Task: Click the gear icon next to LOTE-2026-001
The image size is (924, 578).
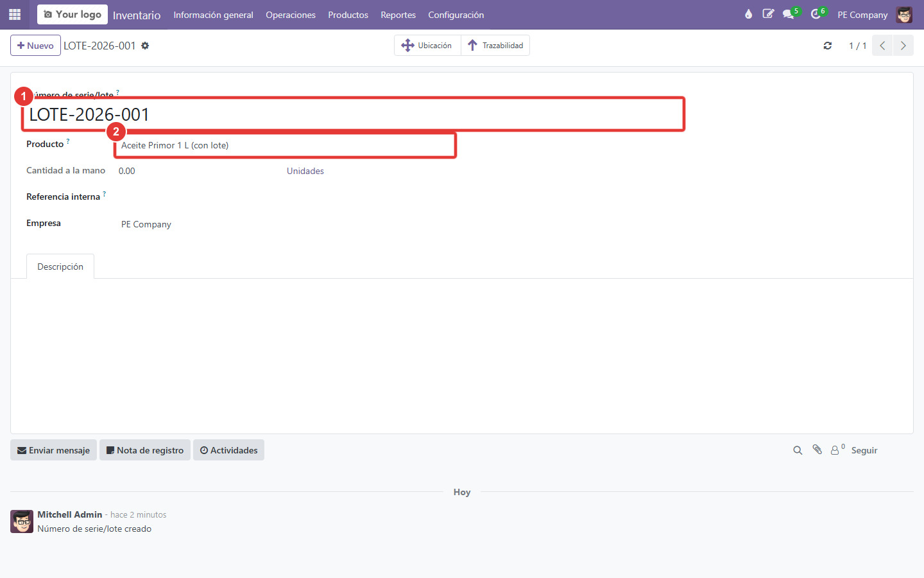Action: (x=145, y=46)
